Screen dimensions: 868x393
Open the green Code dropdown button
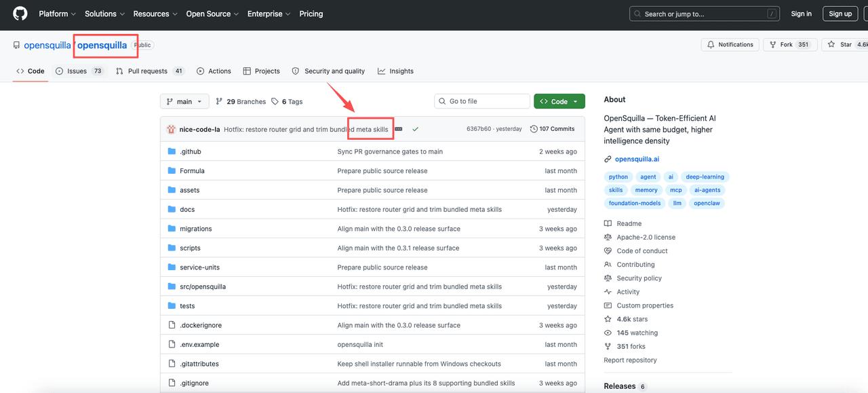(559, 101)
